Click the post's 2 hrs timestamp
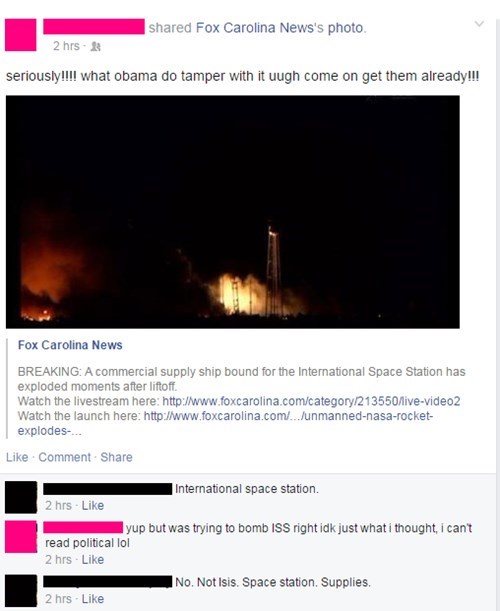The width and height of the screenshot is (500, 611). tap(66, 46)
